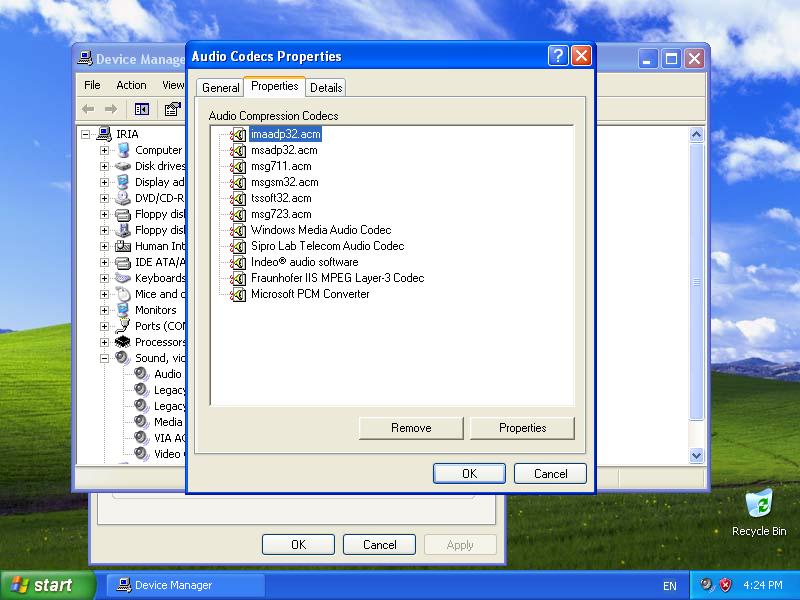
Task: Click the Display adapters monitor icon
Action: tap(123, 182)
